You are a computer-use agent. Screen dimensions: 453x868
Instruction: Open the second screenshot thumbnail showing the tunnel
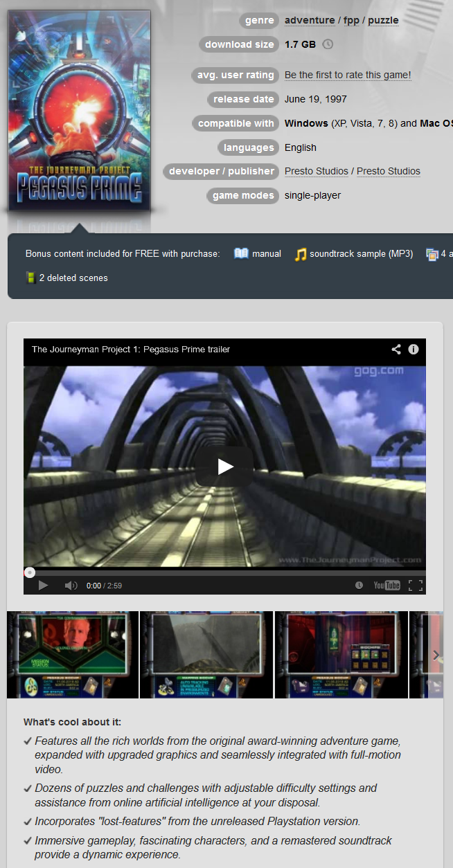pyautogui.click(x=206, y=655)
